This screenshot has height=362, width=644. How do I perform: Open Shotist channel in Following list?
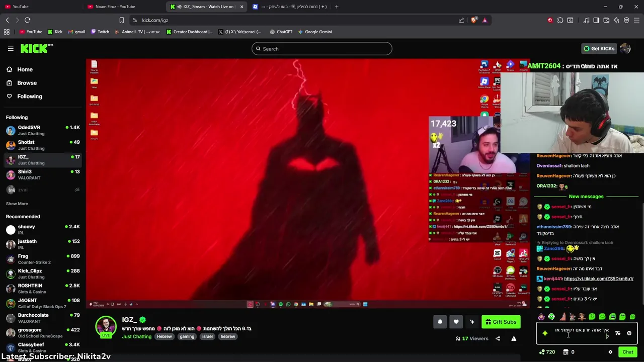[x=43, y=145]
